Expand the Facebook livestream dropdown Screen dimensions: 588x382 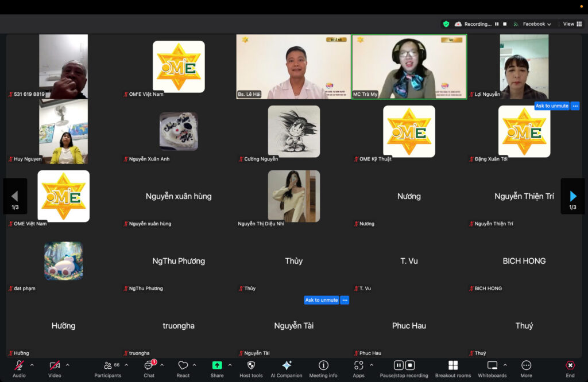pyautogui.click(x=536, y=24)
